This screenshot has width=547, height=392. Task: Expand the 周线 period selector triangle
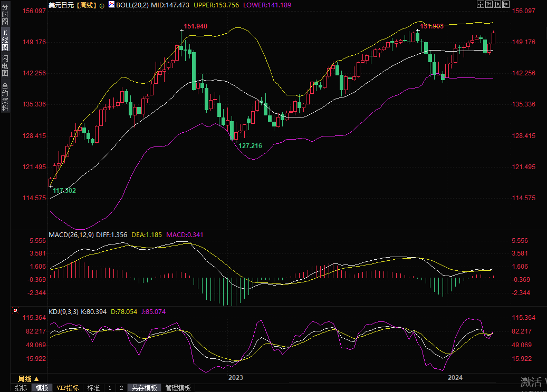pos(36,379)
